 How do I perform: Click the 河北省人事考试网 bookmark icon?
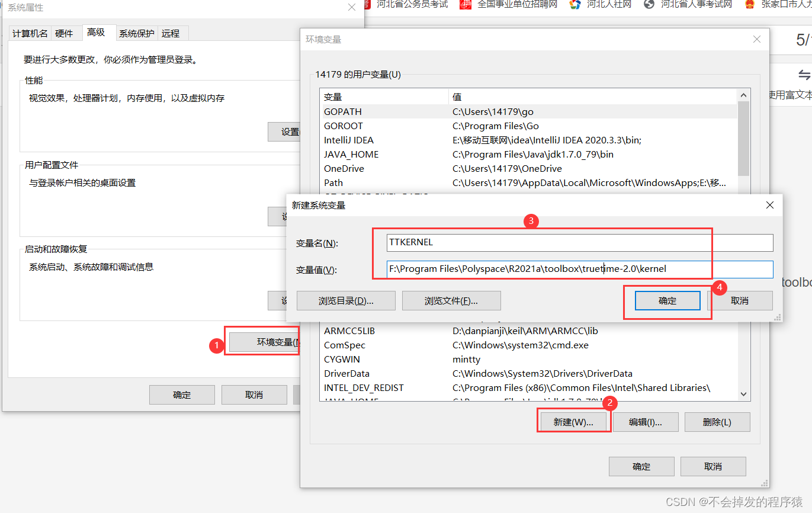649,5
